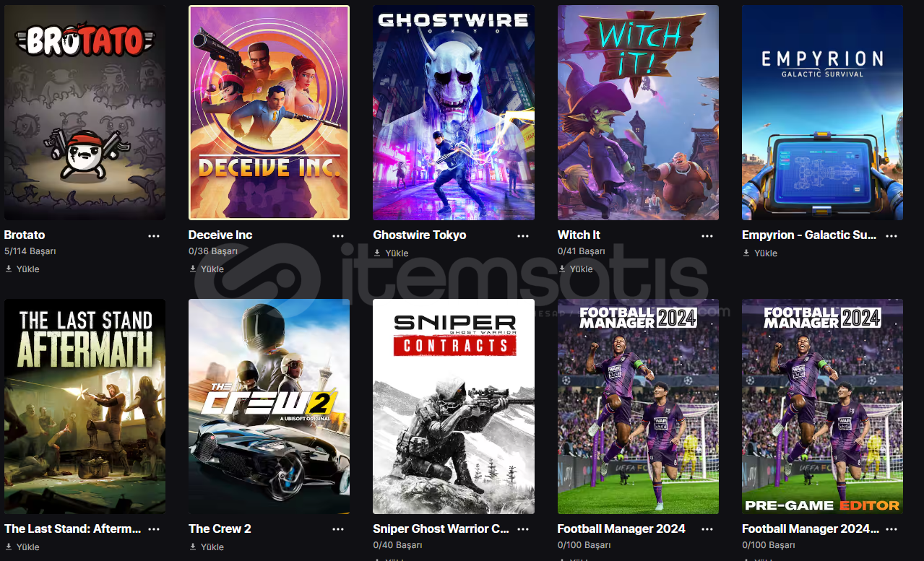This screenshot has height=561, width=924.
Task: Install Empyrion via its Yükle link
Action: (x=760, y=253)
